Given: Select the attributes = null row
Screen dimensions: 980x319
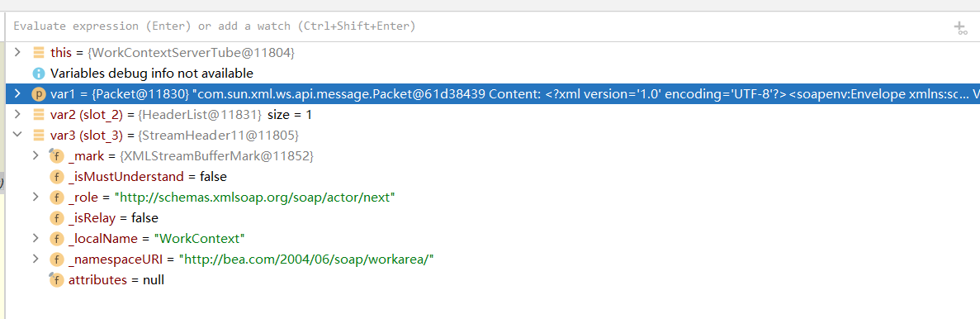Looking at the screenshot, I should tap(493, 279).
